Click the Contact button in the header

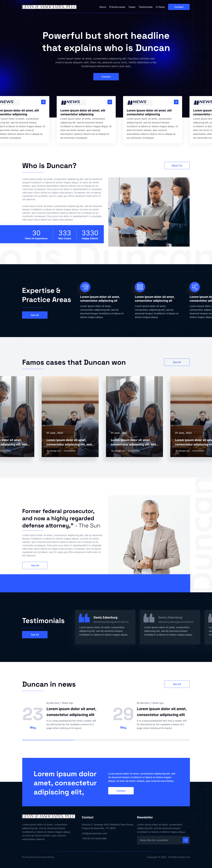[x=179, y=7]
